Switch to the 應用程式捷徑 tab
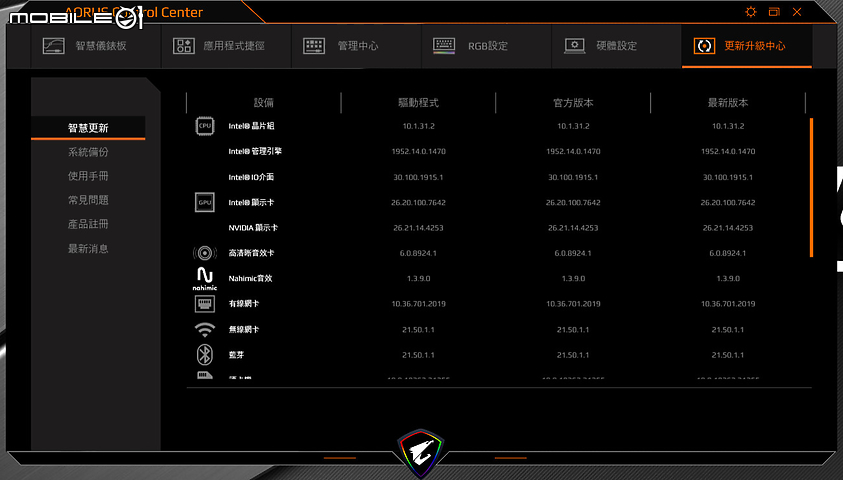The height and width of the screenshot is (480, 843). point(226,46)
